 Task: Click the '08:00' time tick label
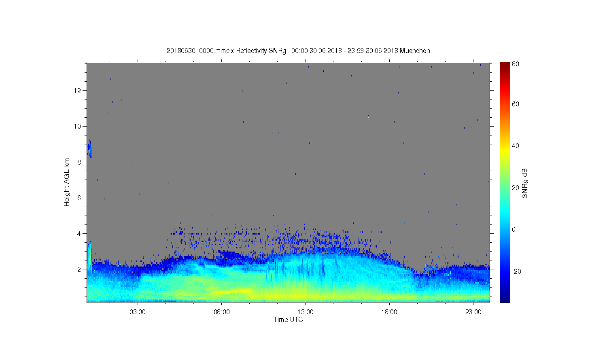222,312
